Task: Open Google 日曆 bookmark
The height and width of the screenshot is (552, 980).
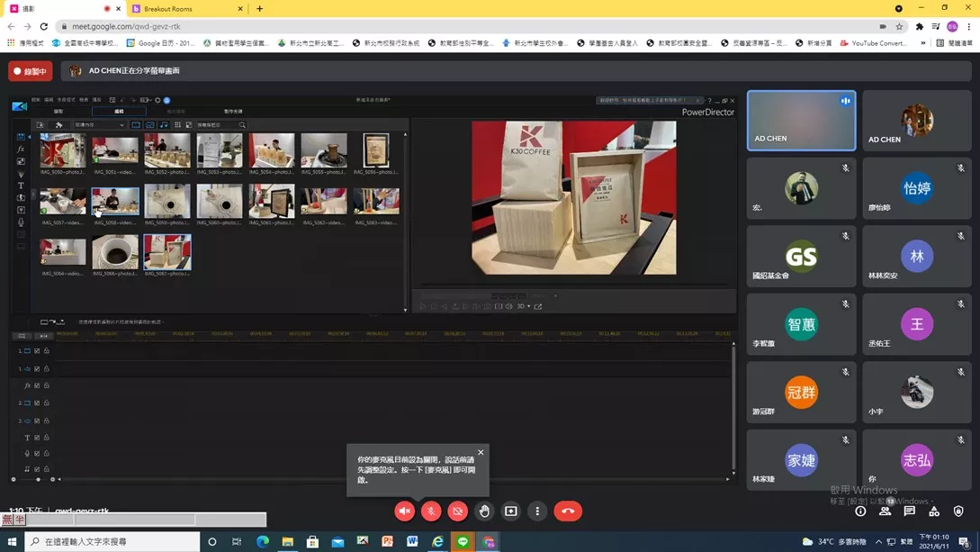Action: click(161, 43)
